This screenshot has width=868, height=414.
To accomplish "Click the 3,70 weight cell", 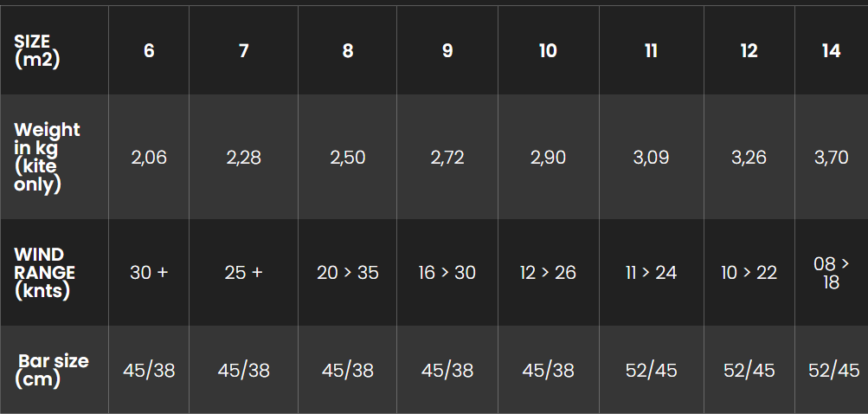I will [x=831, y=158].
